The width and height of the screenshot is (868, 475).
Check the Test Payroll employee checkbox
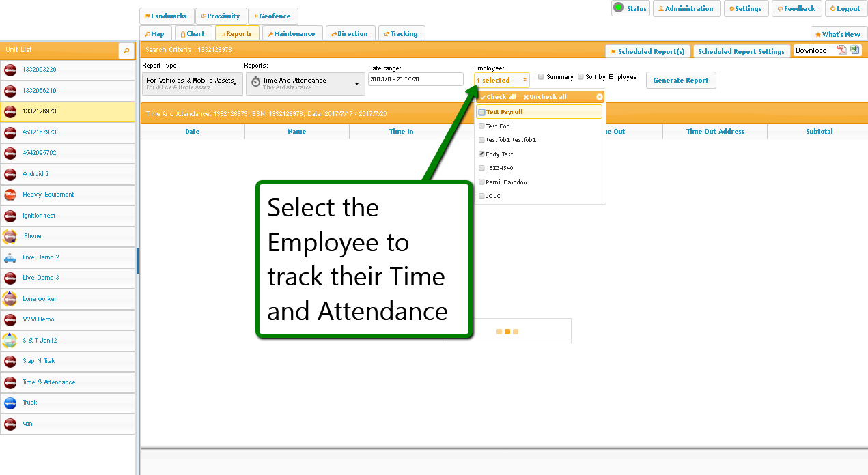pos(482,112)
